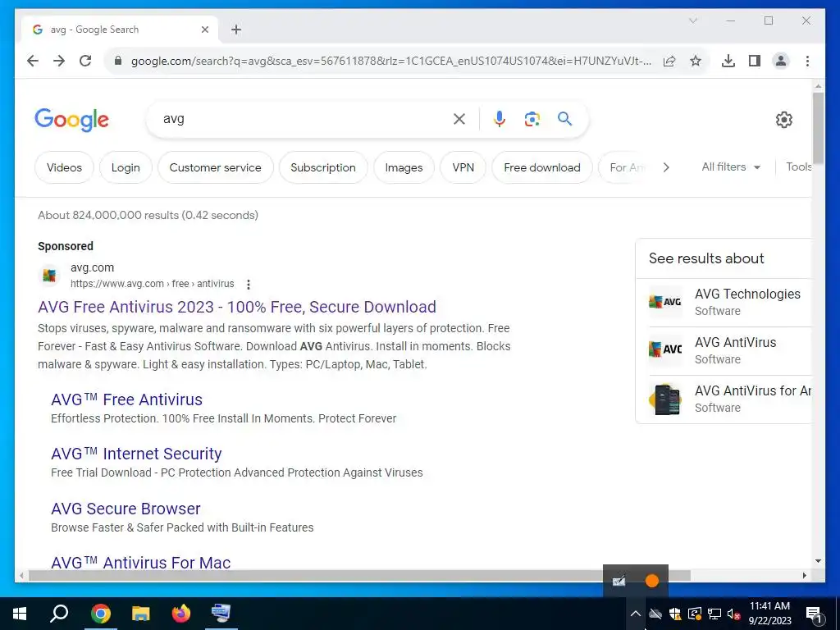
Task: Open Google quick settings gear
Action: [x=783, y=120]
